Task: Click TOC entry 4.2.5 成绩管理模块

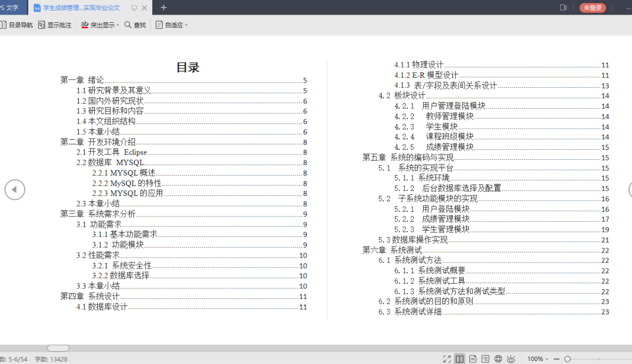Action: click(x=502, y=147)
